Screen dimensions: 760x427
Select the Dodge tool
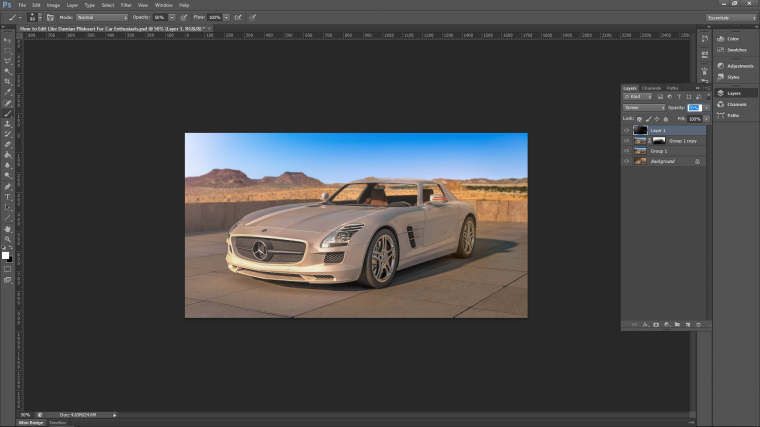pos(7,176)
